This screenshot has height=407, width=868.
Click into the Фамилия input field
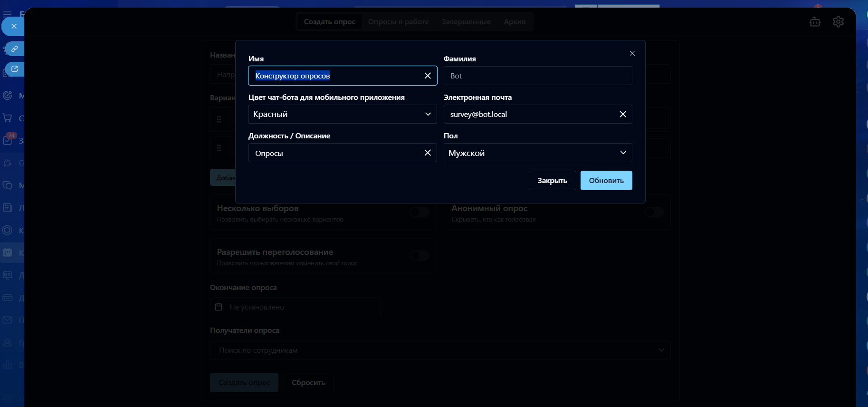click(537, 76)
